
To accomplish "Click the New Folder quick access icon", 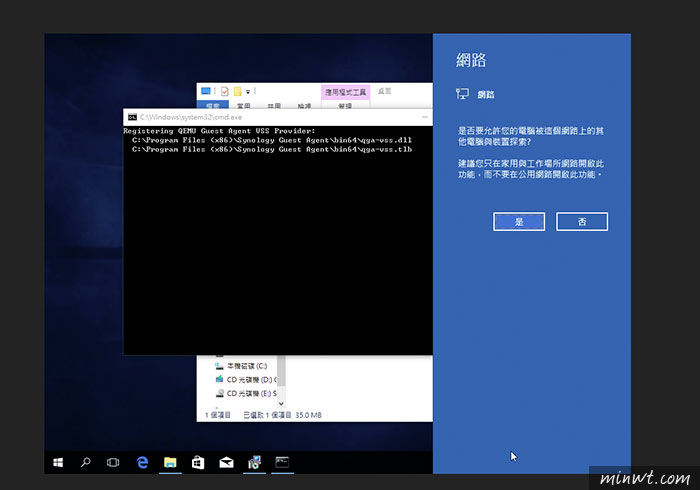I will [237, 91].
